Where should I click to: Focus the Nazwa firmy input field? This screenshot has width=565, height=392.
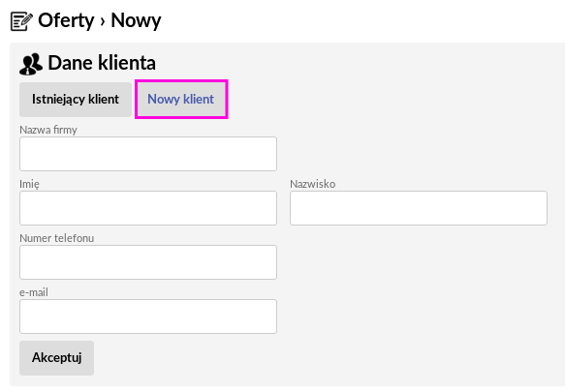coord(148,154)
